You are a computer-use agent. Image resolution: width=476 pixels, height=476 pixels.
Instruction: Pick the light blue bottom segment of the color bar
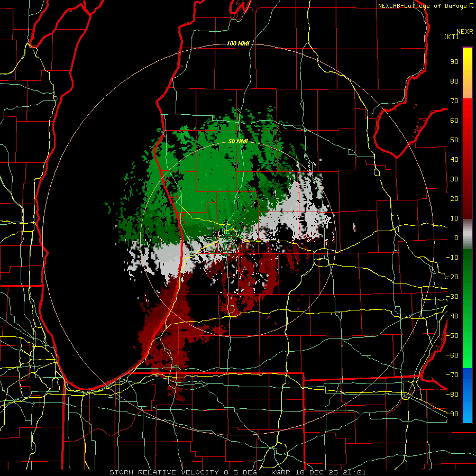(467, 411)
